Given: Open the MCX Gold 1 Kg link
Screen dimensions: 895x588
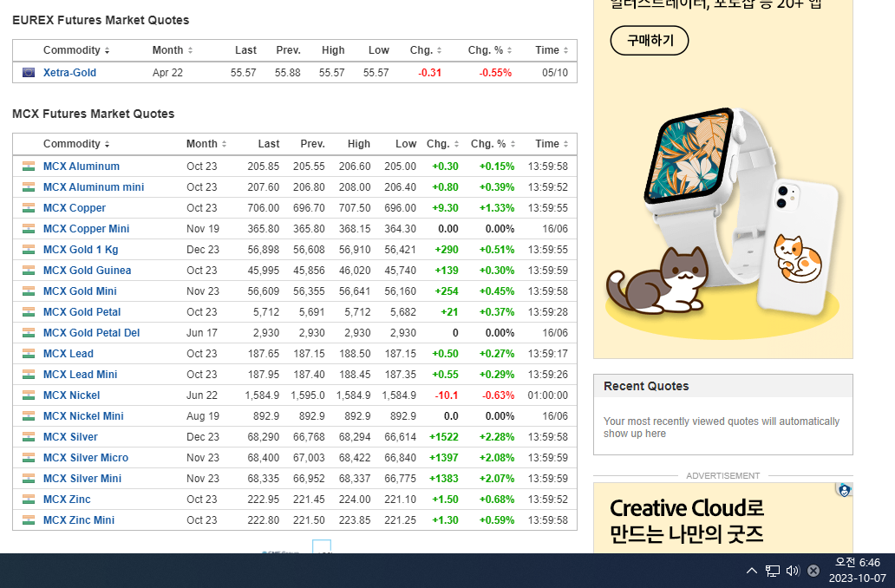Looking at the screenshot, I should click(x=81, y=250).
